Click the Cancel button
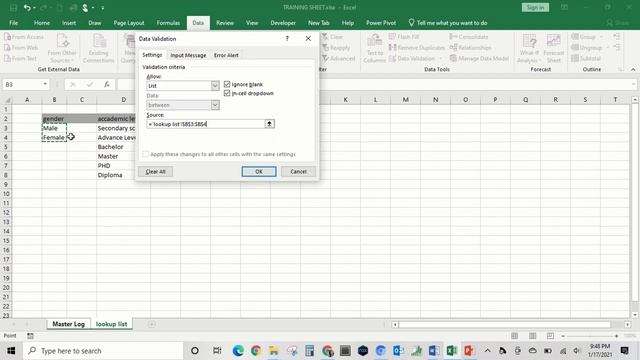Viewport: 640px width, 360px height. tap(298, 171)
